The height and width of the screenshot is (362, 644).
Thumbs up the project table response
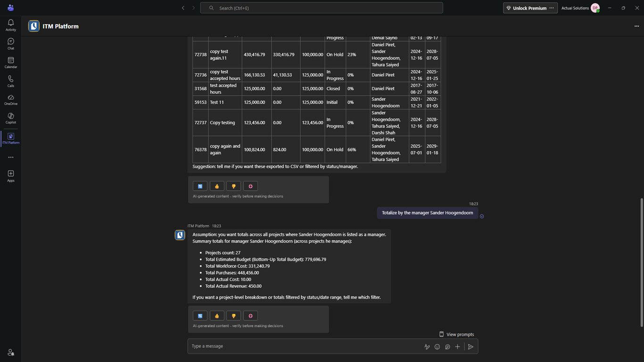pyautogui.click(x=217, y=186)
